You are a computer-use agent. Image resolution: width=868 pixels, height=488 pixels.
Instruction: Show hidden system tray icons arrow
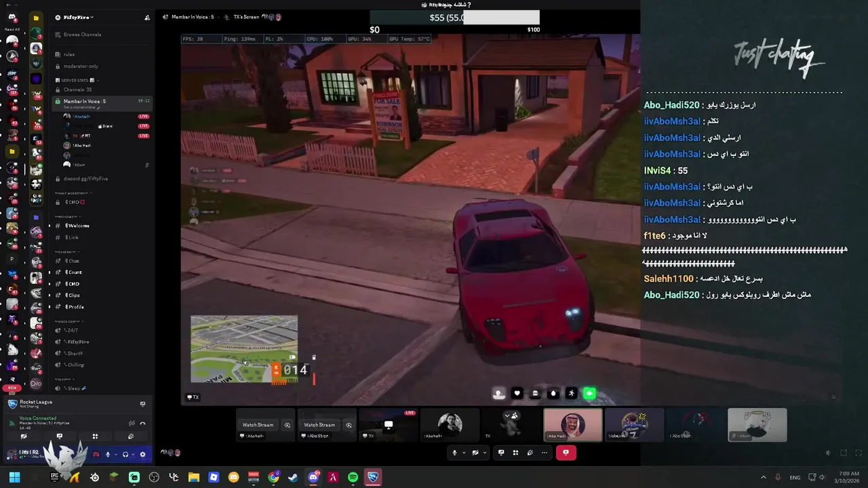(x=763, y=477)
